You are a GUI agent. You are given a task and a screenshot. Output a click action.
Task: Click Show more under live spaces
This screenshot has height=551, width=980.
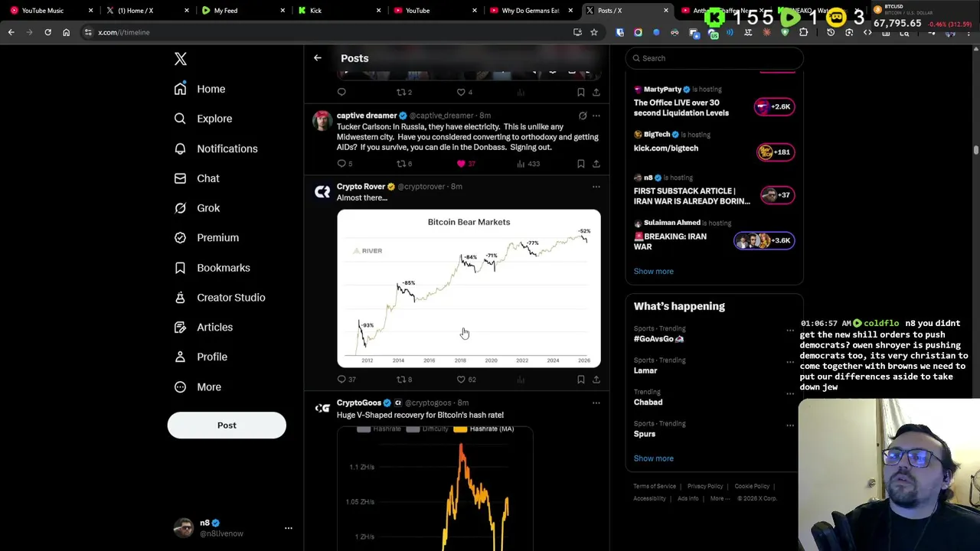(x=653, y=271)
